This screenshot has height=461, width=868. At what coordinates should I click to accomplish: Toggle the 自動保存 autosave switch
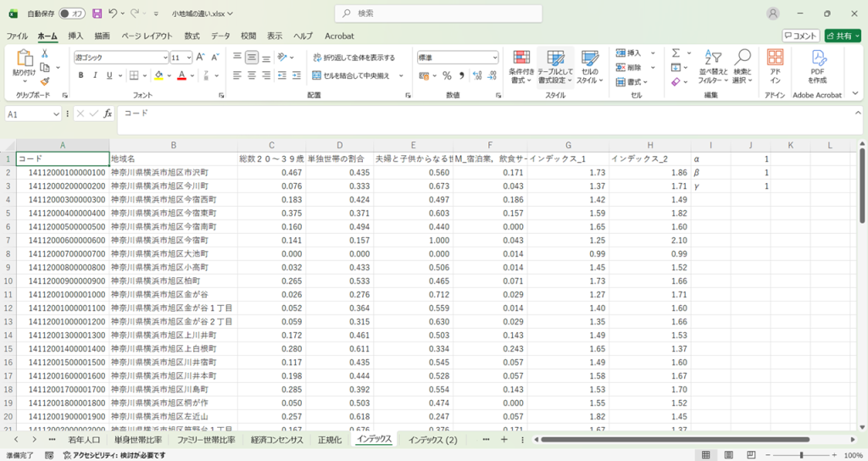pos(74,14)
